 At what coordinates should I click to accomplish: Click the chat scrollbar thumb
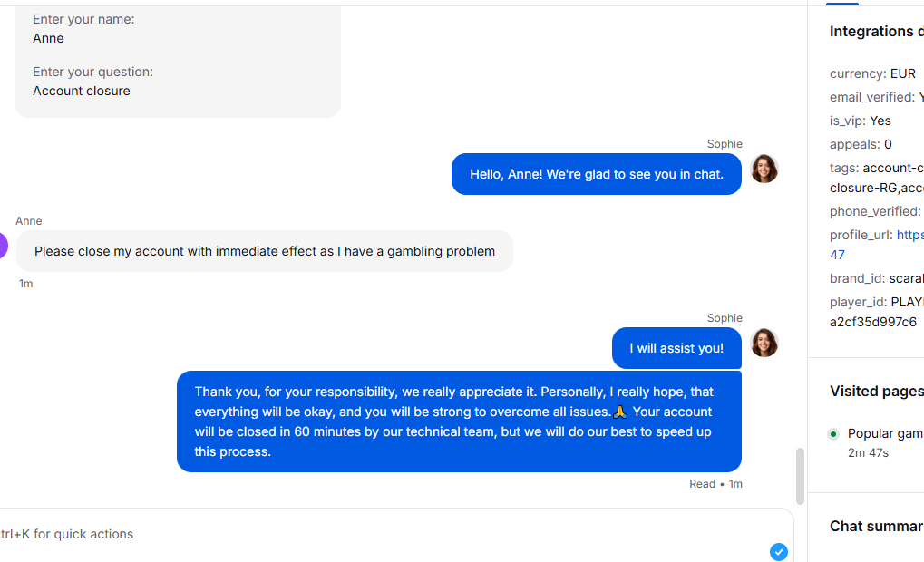(x=800, y=476)
